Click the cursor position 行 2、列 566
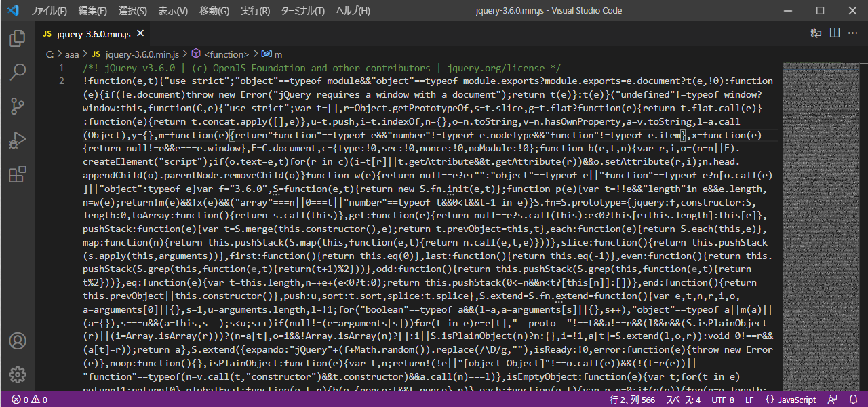 [632, 400]
